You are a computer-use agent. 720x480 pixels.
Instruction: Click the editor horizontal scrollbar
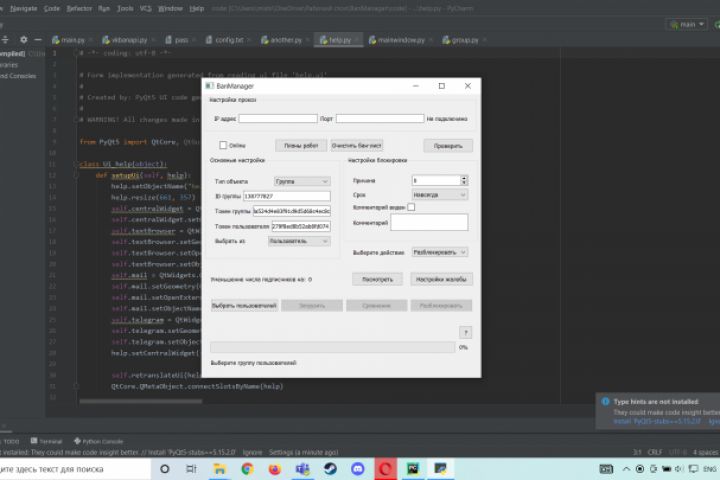(x=141, y=401)
